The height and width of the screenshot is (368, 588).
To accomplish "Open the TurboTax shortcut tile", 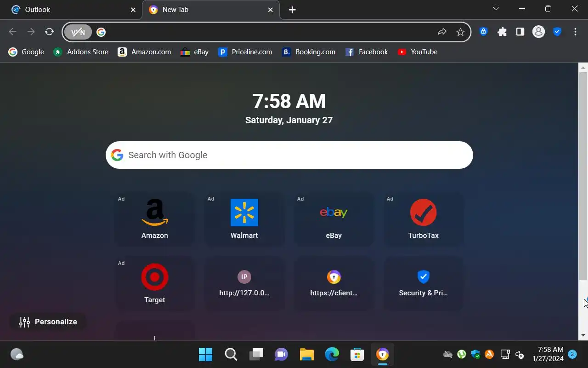I will click(424, 219).
